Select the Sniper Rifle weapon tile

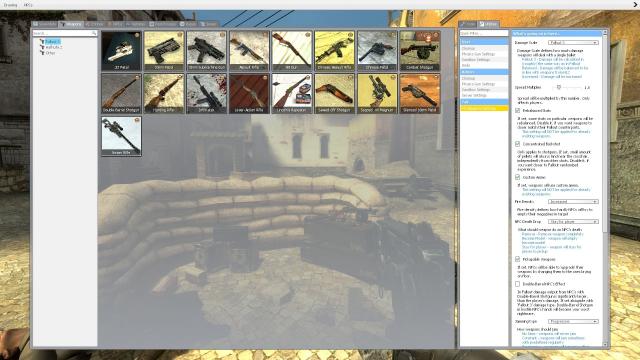pyautogui.click(x=121, y=136)
